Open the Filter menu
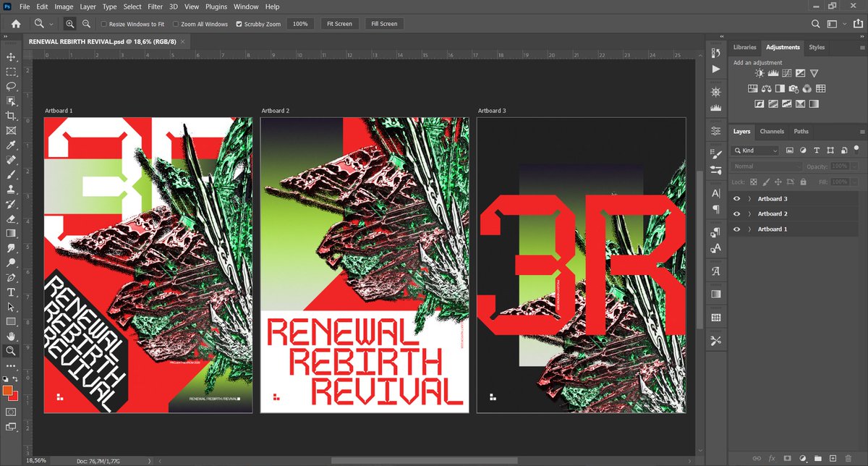 coord(155,7)
